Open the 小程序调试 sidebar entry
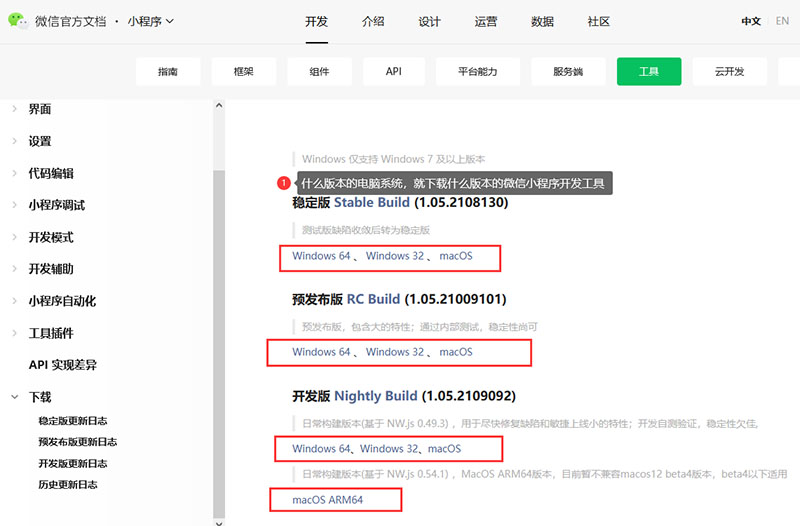 tap(57, 205)
